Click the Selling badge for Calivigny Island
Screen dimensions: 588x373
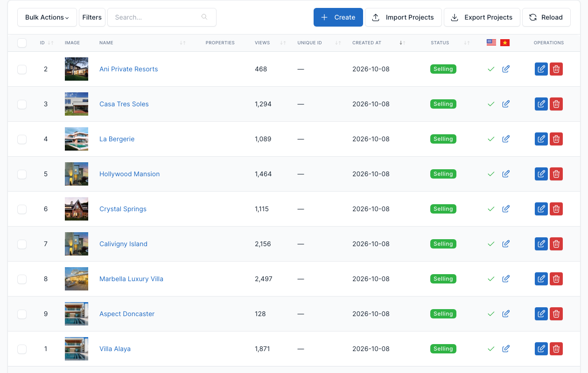coord(443,244)
